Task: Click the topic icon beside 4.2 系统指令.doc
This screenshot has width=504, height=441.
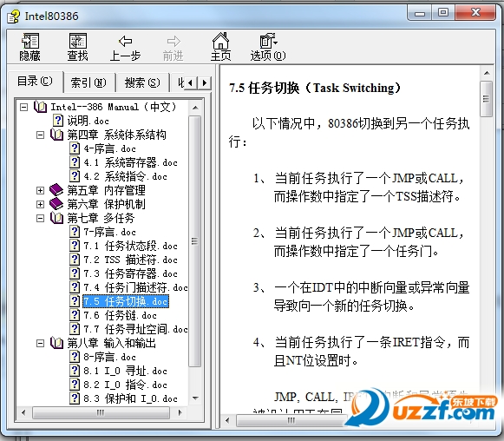Action: click(x=75, y=176)
